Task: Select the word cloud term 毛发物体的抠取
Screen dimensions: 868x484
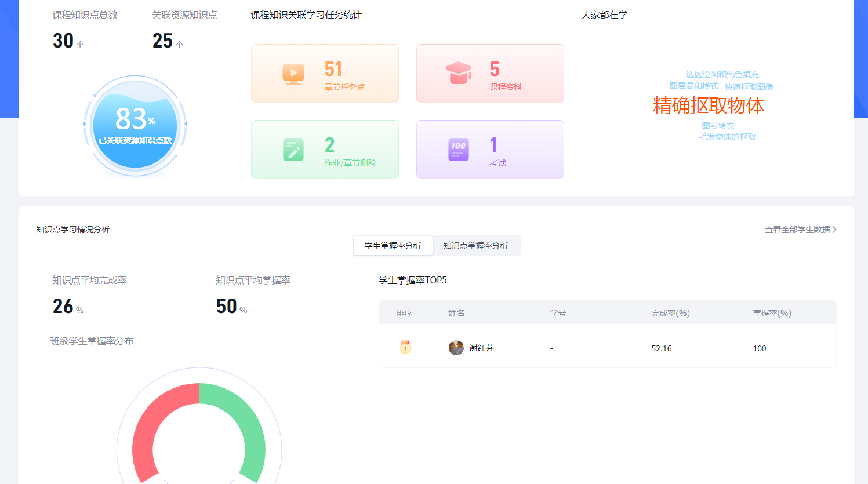Action: click(727, 137)
